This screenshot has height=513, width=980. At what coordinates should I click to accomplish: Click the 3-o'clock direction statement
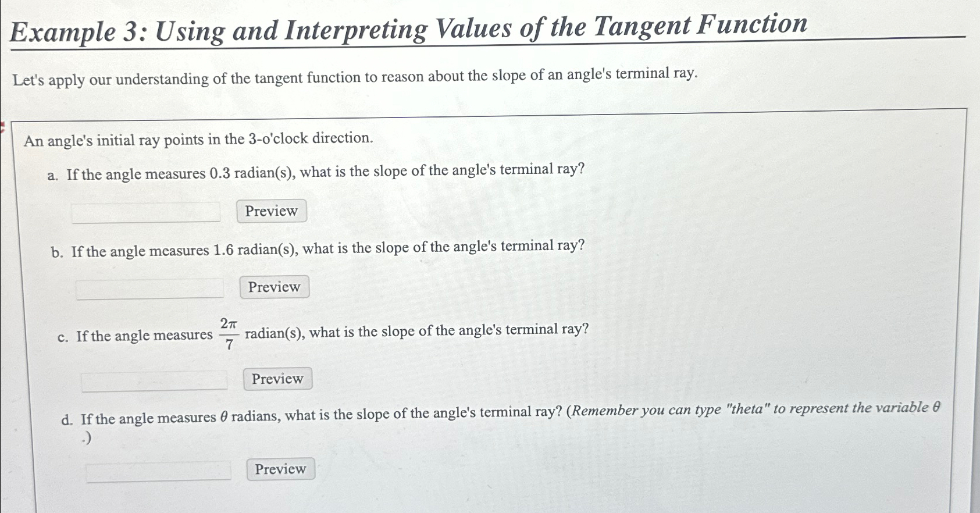click(x=197, y=138)
